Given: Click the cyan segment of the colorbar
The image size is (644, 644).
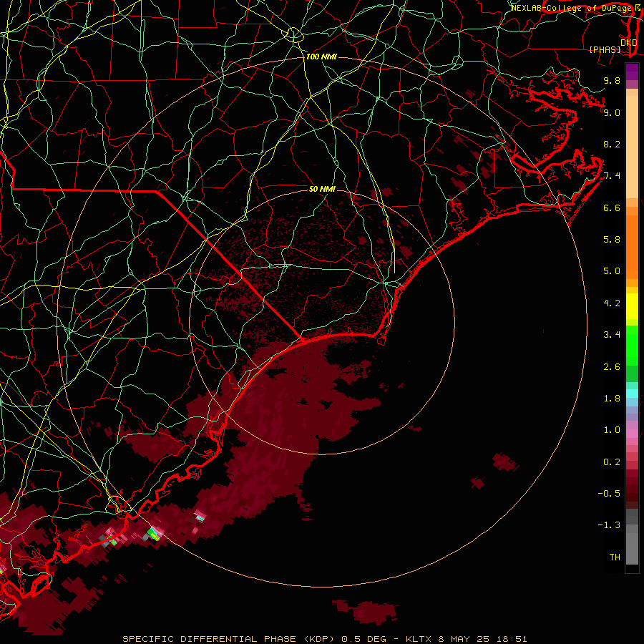Looking at the screenshot, I should pyautogui.click(x=632, y=393).
